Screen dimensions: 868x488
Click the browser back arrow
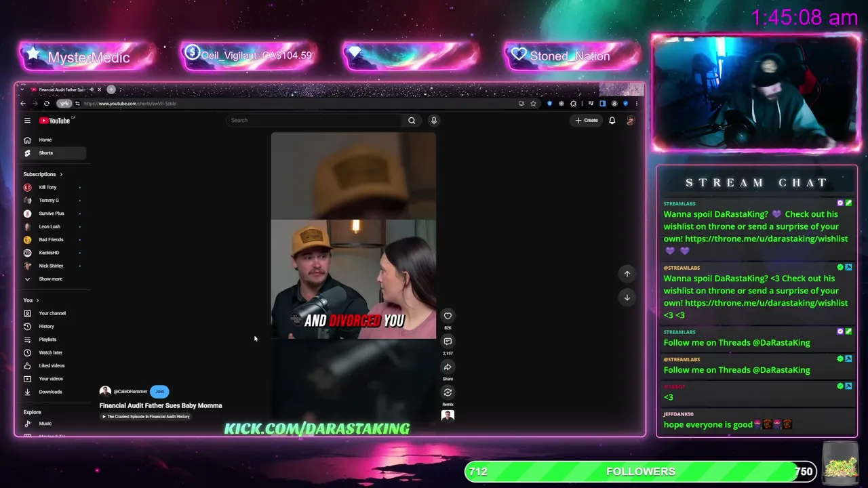click(23, 104)
